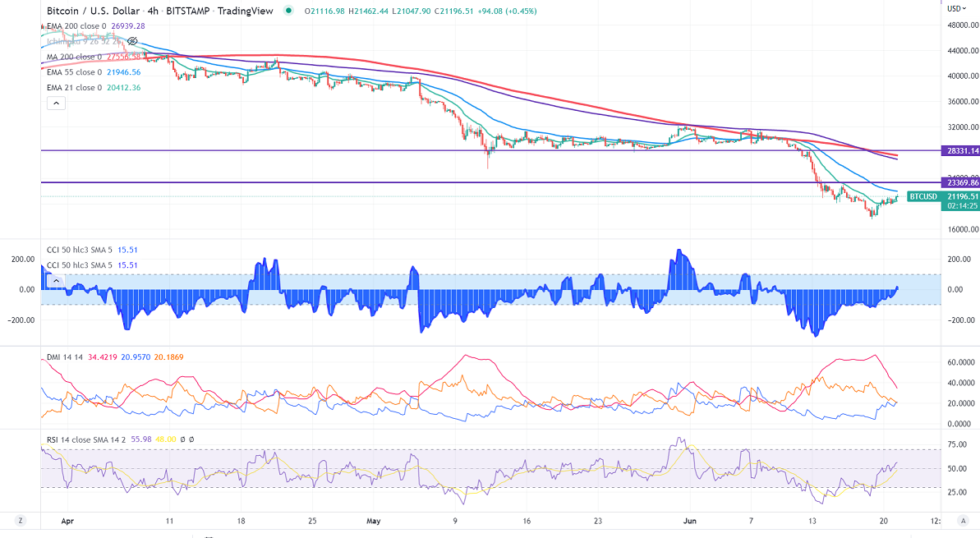The width and height of the screenshot is (980, 538).
Task: Collapse the main chart indicator legend
Action: click(x=56, y=103)
